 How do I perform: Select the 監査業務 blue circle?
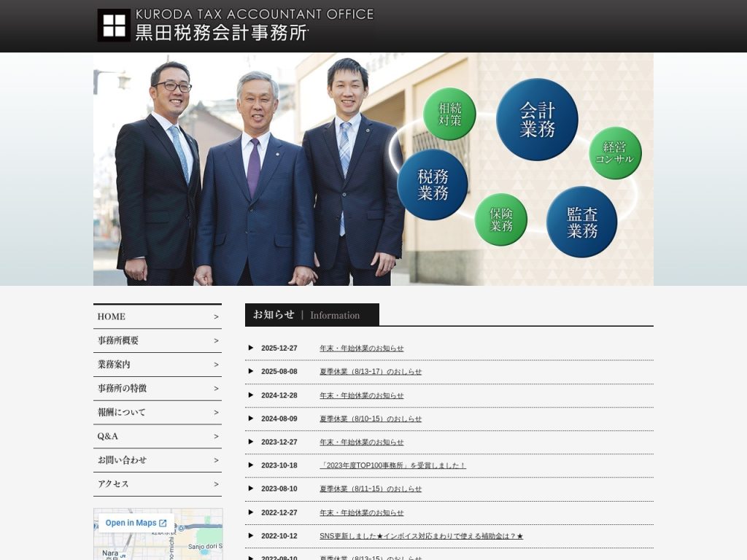click(x=581, y=222)
